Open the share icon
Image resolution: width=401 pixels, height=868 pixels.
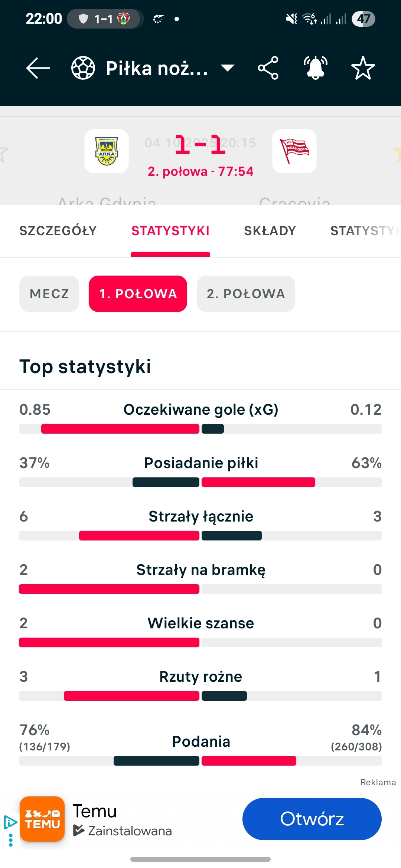click(x=268, y=68)
